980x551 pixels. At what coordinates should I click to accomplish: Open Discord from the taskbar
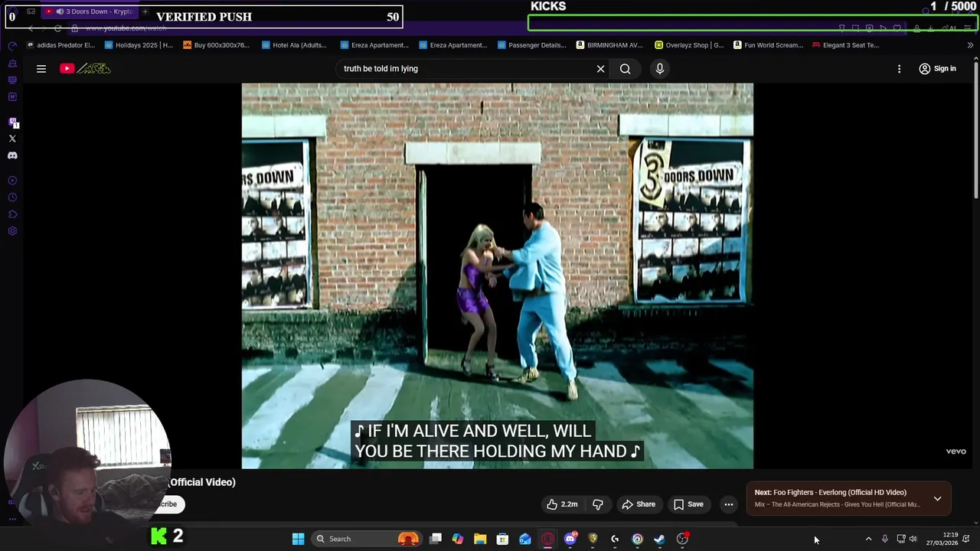pos(570,539)
